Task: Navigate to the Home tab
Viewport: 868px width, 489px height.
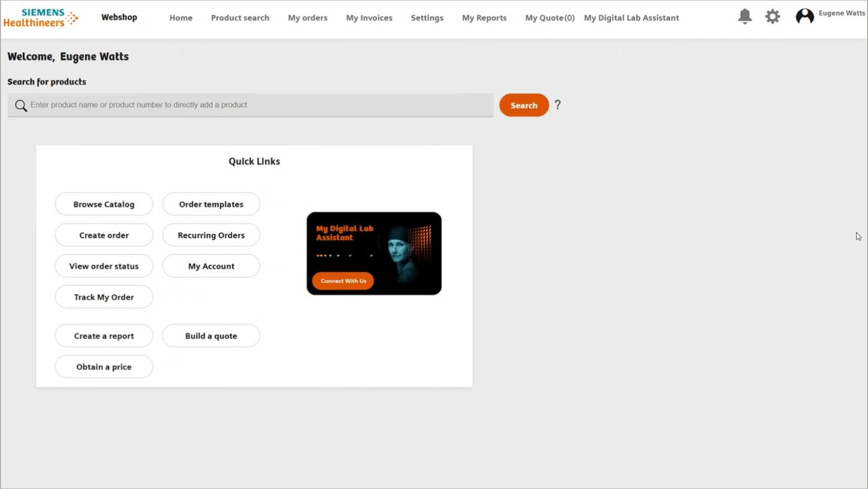Action: 180,17
